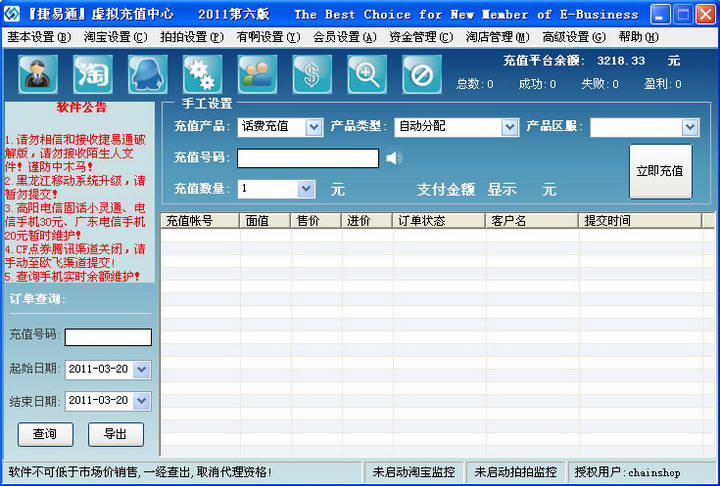The height and width of the screenshot is (486, 720).
Task: Click the speaker icon beside 充值号码
Action: (x=394, y=158)
